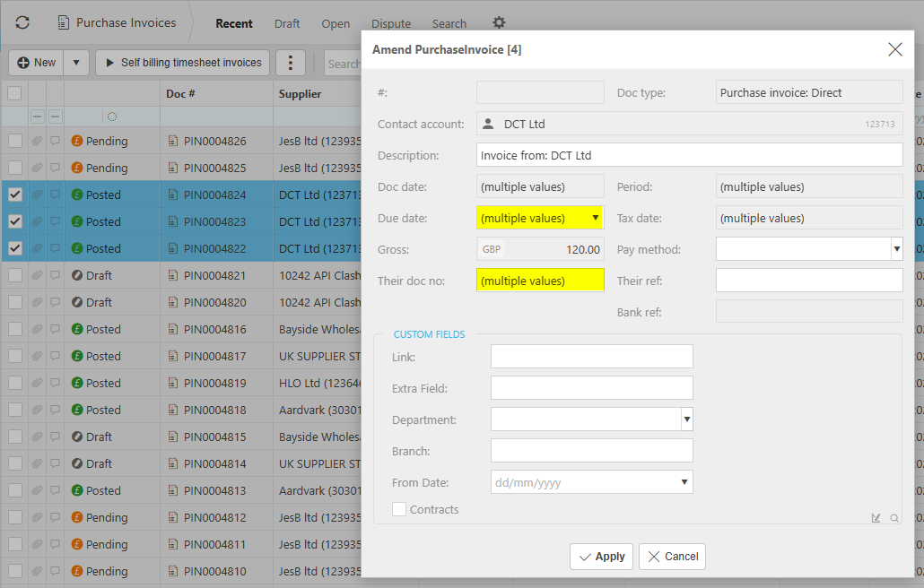Open the three-dot more actions menu
The image size is (924, 588).
(x=290, y=63)
